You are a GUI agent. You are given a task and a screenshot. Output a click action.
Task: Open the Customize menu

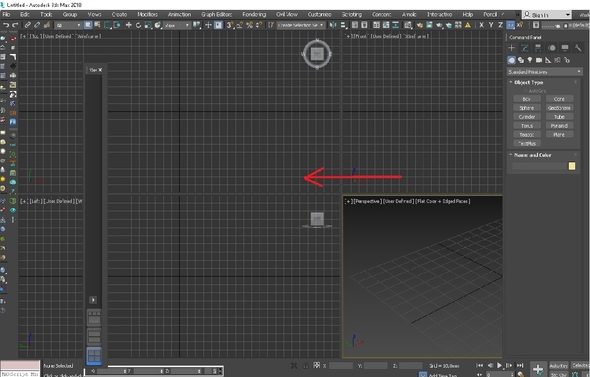[x=319, y=14]
